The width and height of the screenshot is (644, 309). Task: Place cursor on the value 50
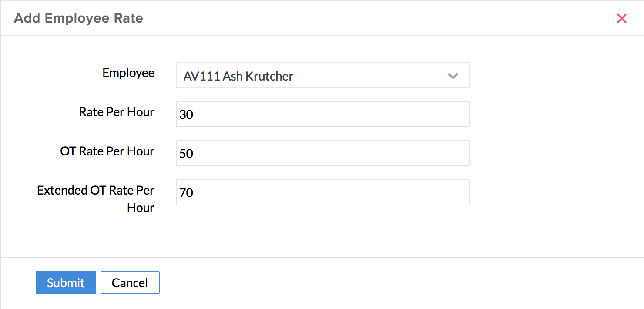tap(186, 154)
